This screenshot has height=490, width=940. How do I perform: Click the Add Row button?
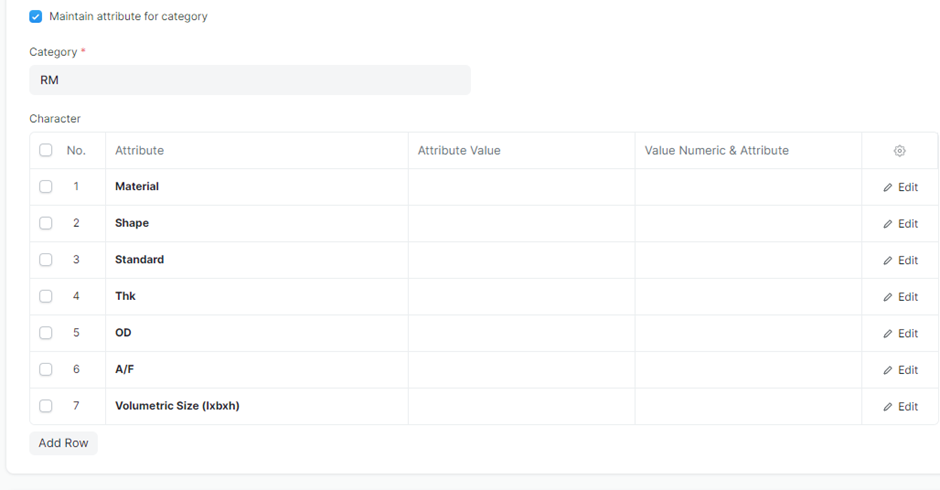coord(63,443)
